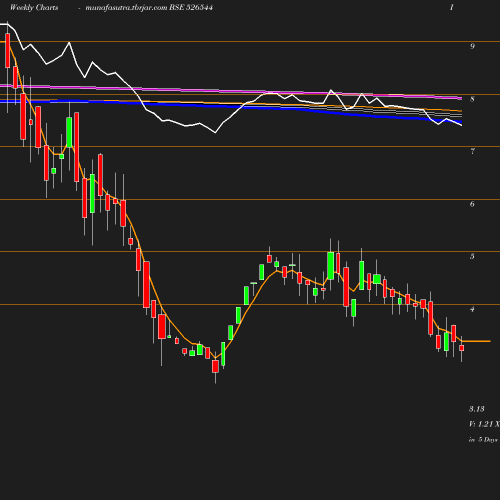Click the price axis label 7
Screen dimensions: 500x500
472,151
